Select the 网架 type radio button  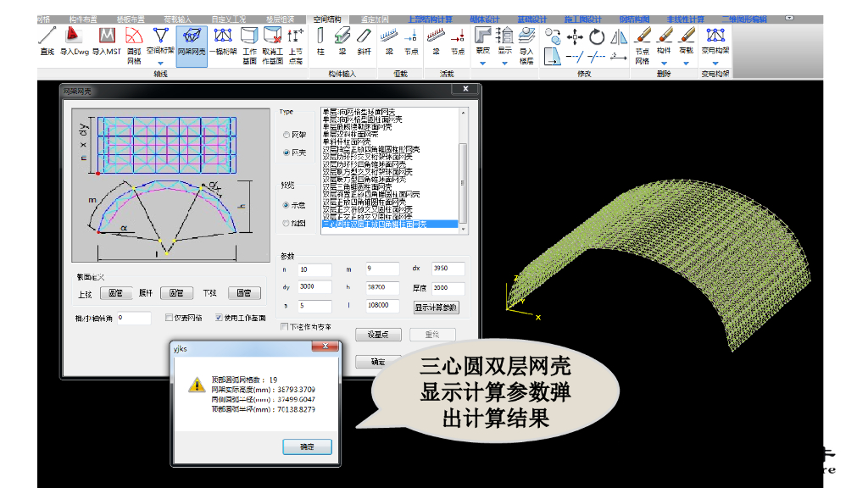[x=286, y=135]
